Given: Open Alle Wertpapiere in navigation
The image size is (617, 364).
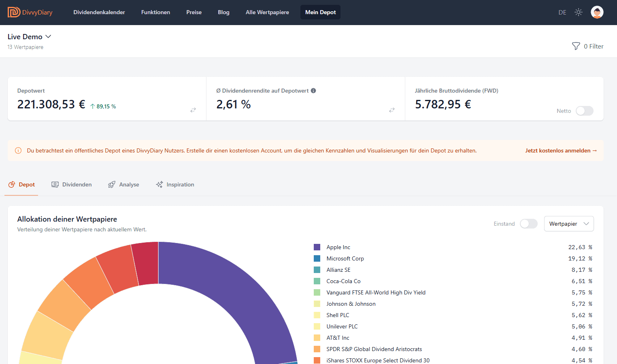Looking at the screenshot, I should [267, 12].
